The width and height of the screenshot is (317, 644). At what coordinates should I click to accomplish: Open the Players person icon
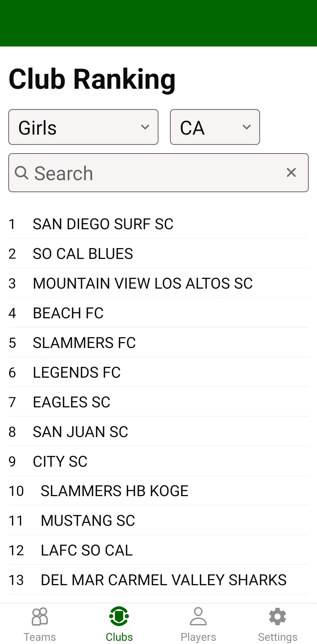198,616
